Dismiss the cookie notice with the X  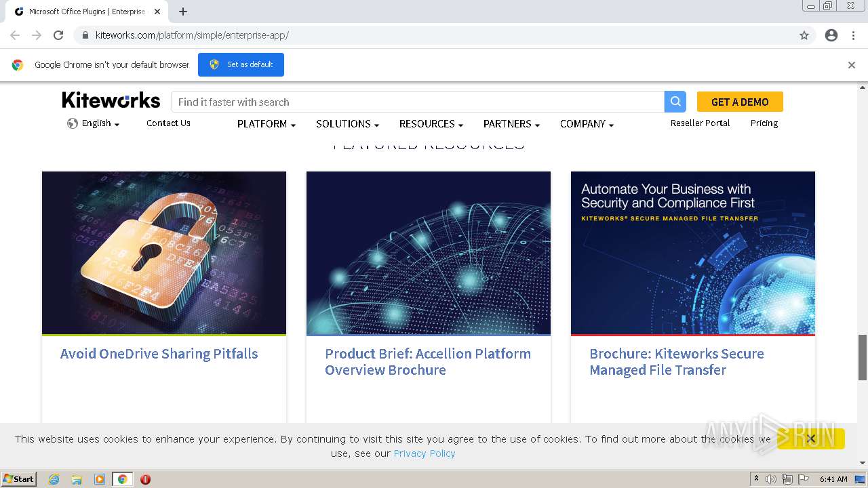[x=810, y=439]
